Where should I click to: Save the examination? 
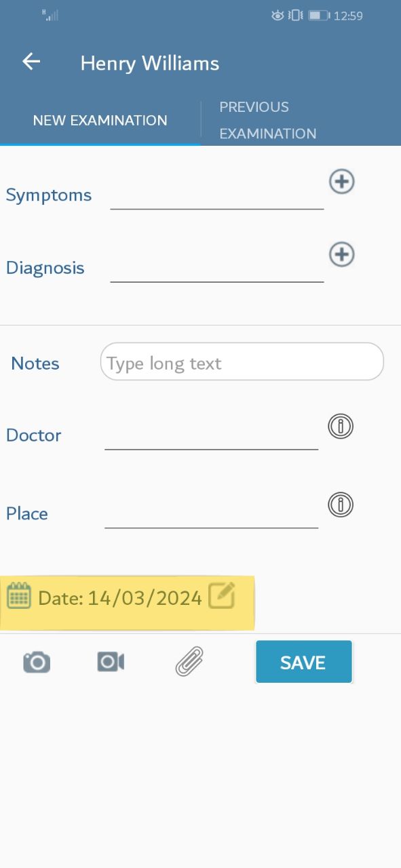tap(304, 662)
